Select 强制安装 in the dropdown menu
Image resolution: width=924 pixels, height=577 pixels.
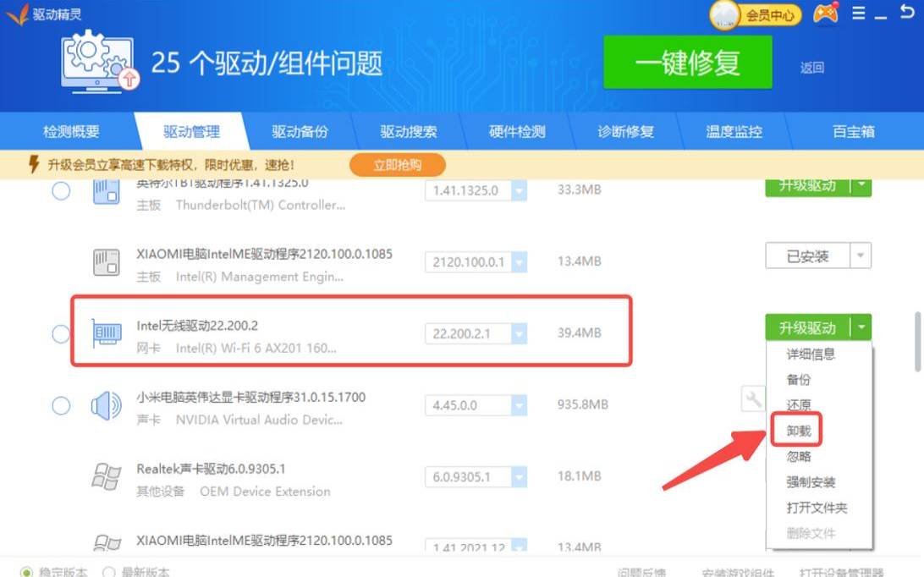pos(811,482)
